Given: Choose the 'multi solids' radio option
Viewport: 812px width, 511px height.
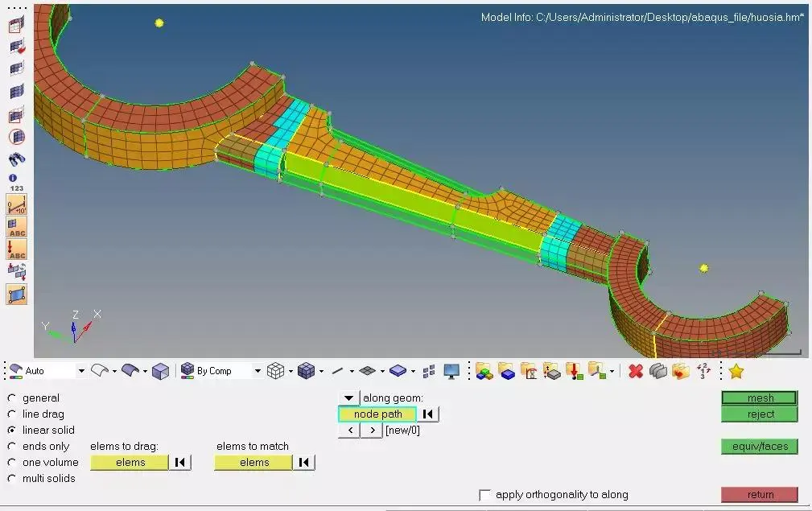Looking at the screenshot, I should [12, 479].
